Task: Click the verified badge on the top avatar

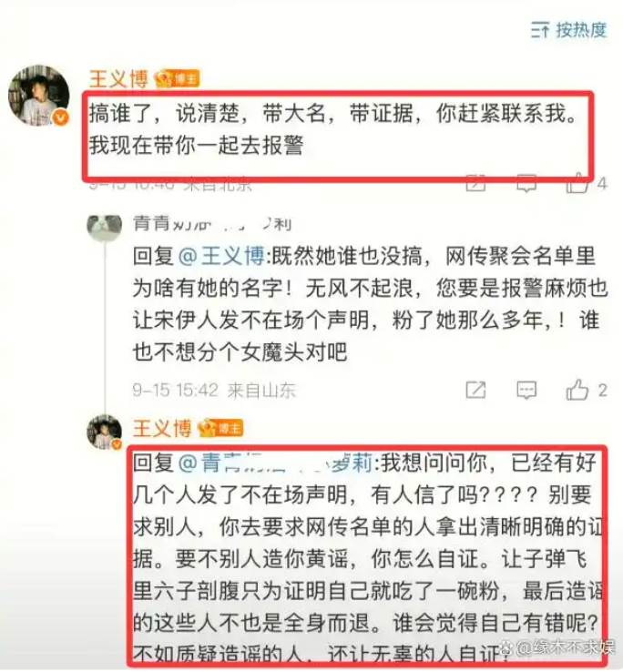Action: click(x=61, y=117)
